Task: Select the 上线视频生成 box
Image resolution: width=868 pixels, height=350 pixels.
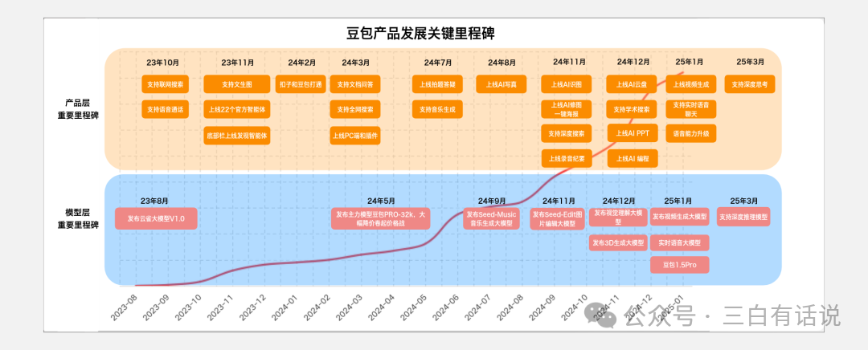Action: click(691, 84)
